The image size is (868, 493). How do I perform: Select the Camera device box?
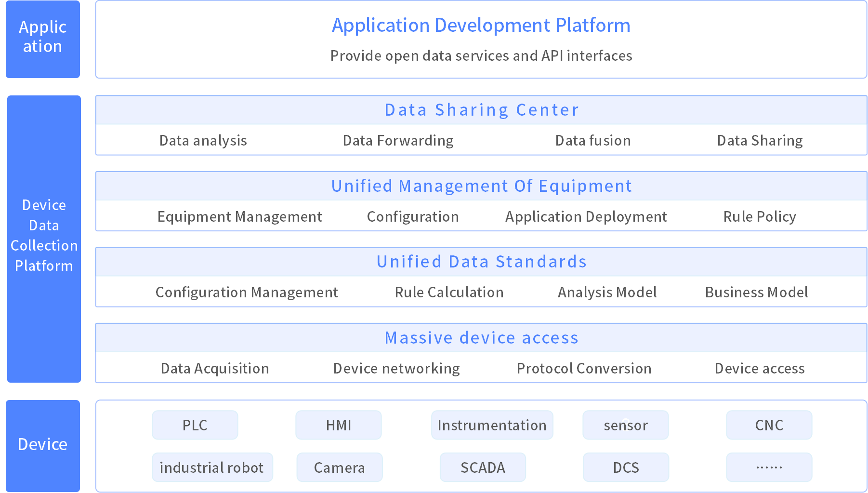coord(339,467)
